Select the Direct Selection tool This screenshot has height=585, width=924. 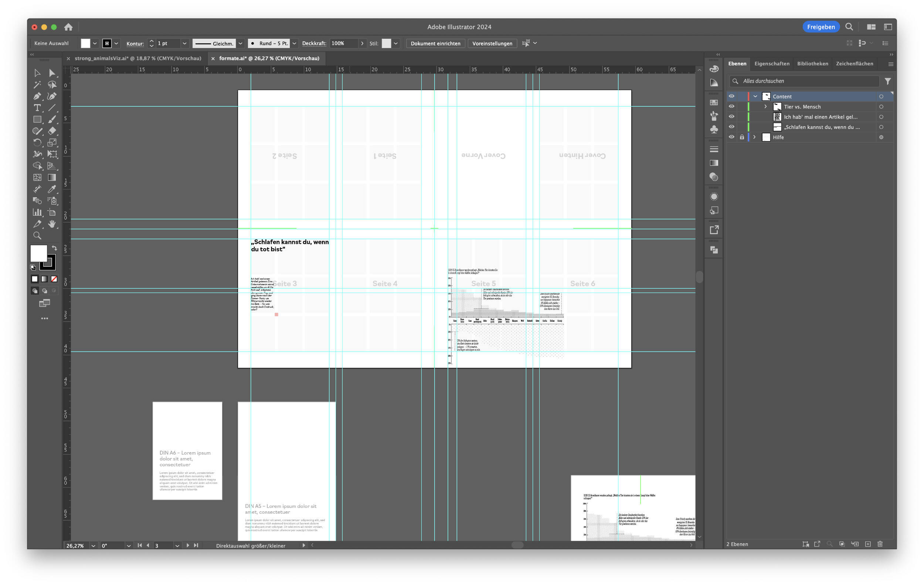(52, 73)
